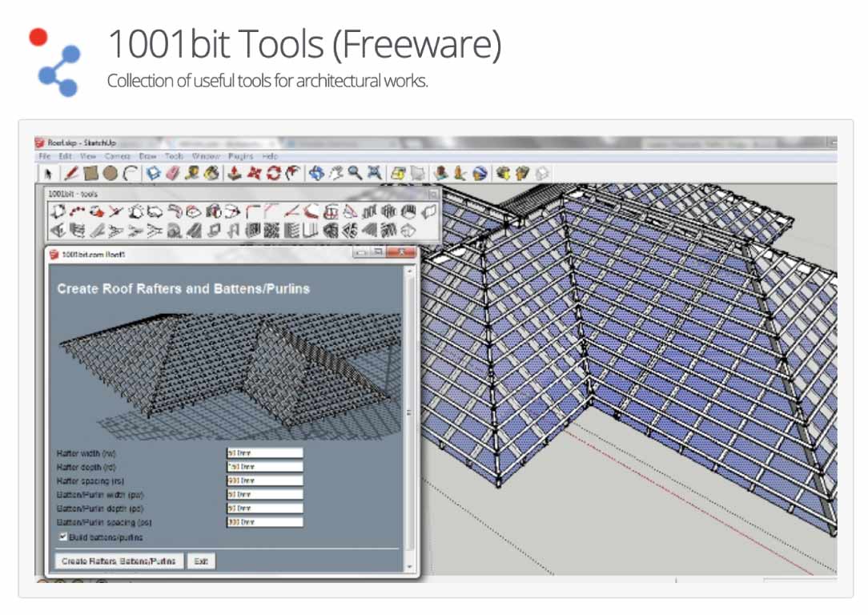
Task: Click the Batten/Purlin spacing (ps) input field
Action: click(x=264, y=522)
